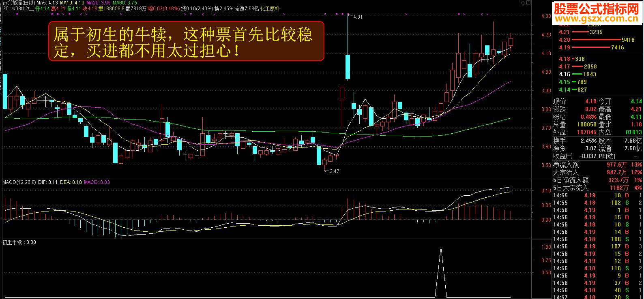
Task: Click the 今开 opening price value 4.14
Action: tap(636, 101)
